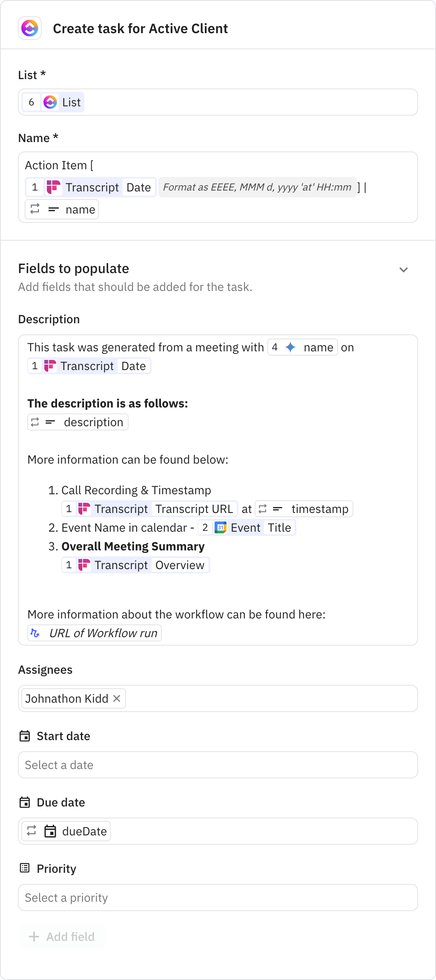This screenshot has width=436, height=980.
Task: Click the ClickUp logo in the header
Action: 29,28
